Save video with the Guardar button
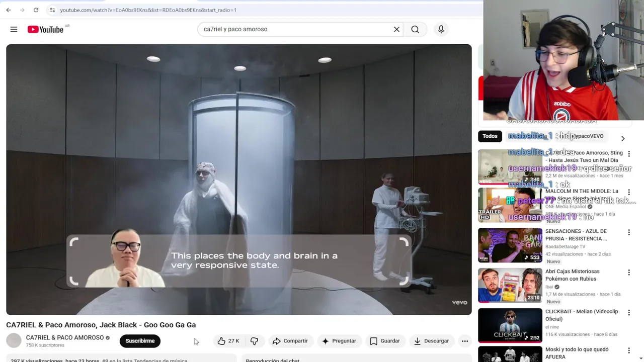 point(385,341)
